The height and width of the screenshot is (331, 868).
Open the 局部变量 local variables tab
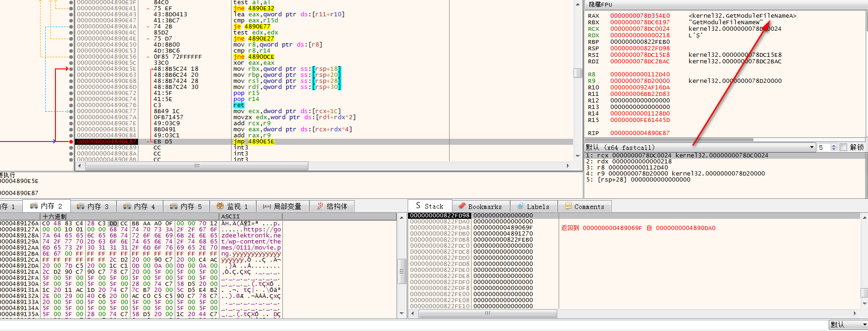point(282,206)
